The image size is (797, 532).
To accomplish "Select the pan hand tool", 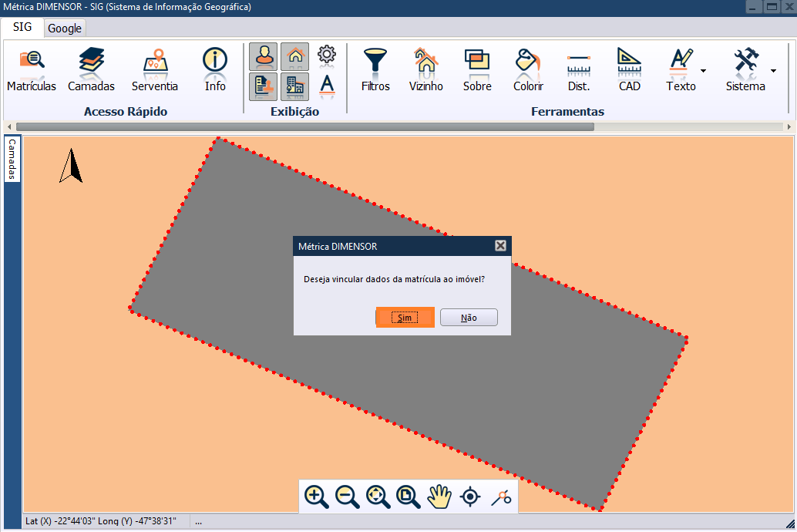I will (439, 497).
